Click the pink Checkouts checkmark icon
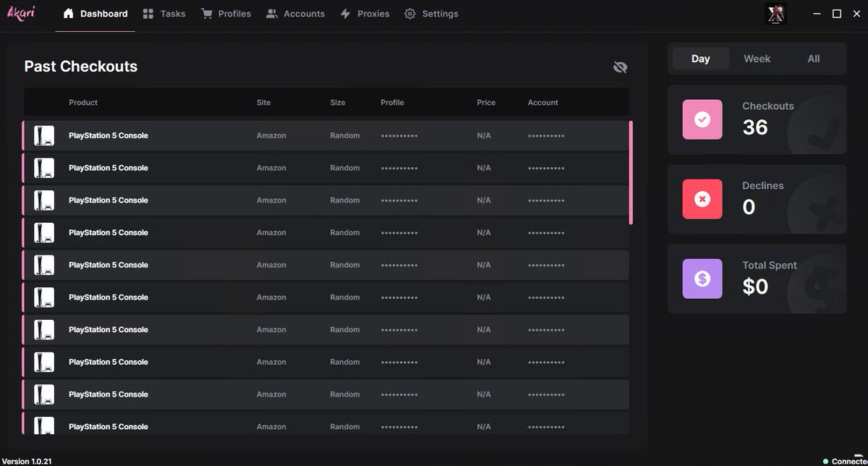Screen dimensions: 868x466 pyautogui.click(x=702, y=119)
